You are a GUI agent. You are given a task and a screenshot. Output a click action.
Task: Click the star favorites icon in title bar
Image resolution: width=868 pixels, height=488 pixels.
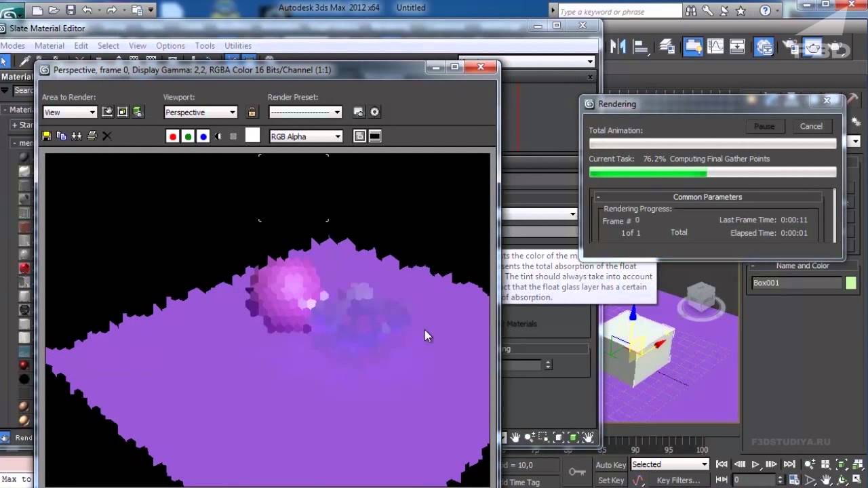(x=741, y=11)
